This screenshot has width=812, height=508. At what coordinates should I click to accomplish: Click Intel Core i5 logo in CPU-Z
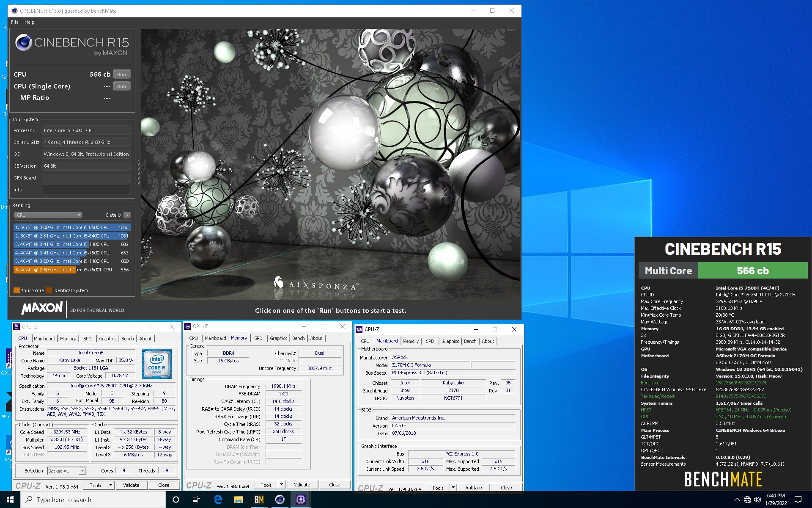tap(157, 364)
